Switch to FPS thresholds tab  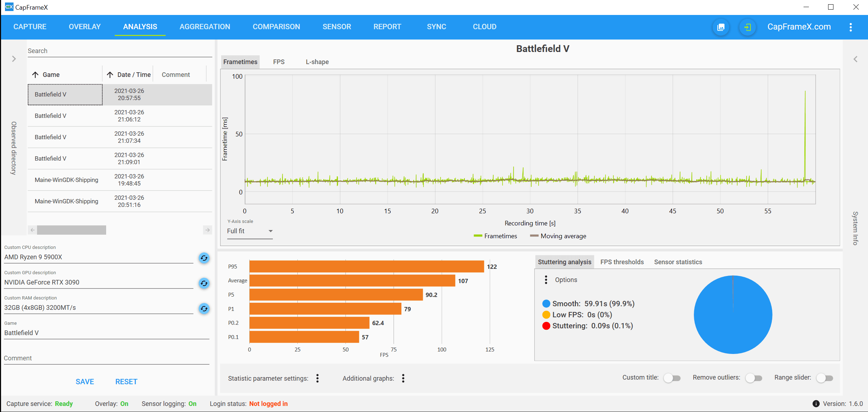[x=622, y=262]
